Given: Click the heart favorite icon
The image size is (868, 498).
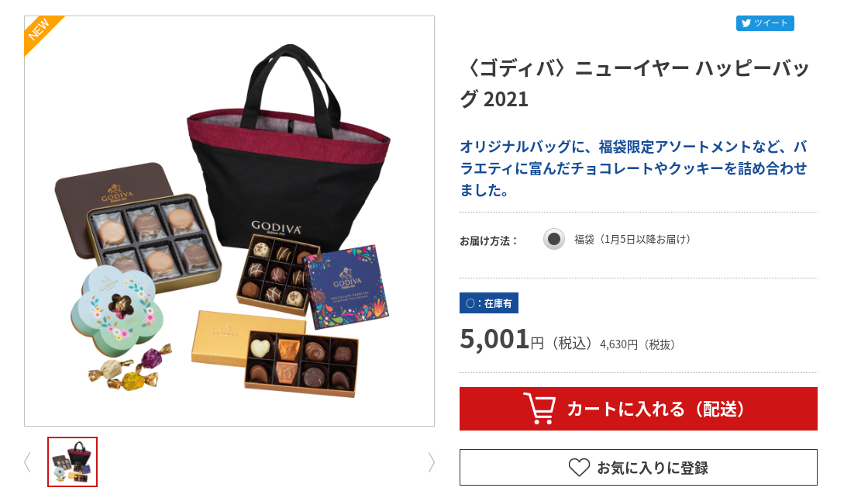Looking at the screenshot, I should (579, 468).
